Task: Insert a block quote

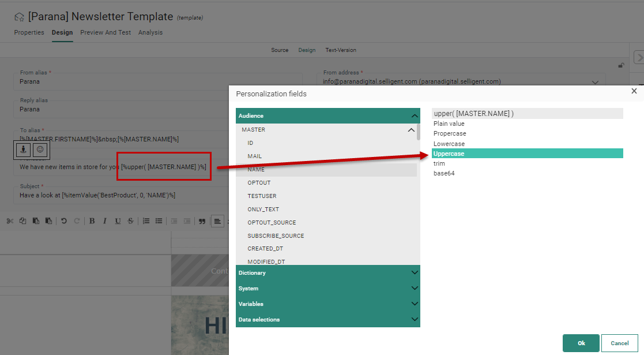Action: coord(202,221)
